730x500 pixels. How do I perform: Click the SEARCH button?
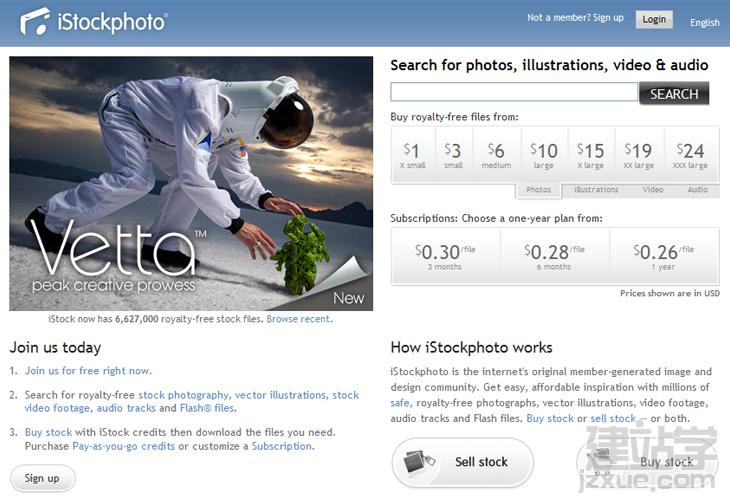[674, 94]
